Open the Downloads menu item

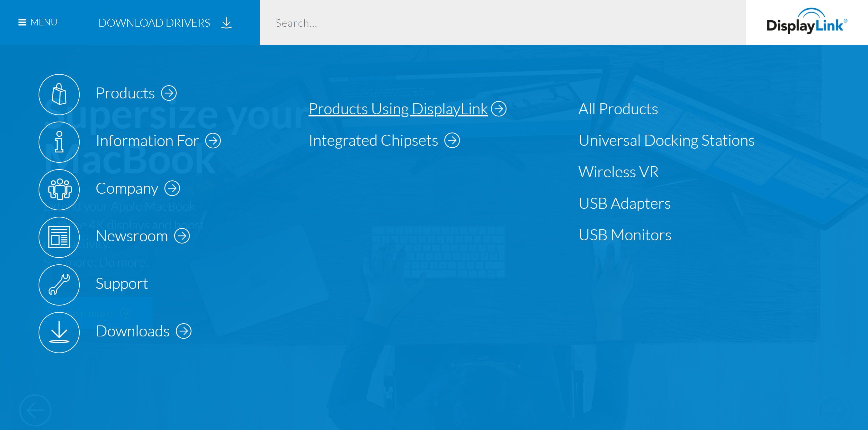coord(133,331)
